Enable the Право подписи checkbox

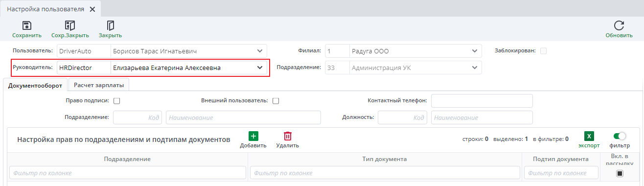[x=117, y=101]
